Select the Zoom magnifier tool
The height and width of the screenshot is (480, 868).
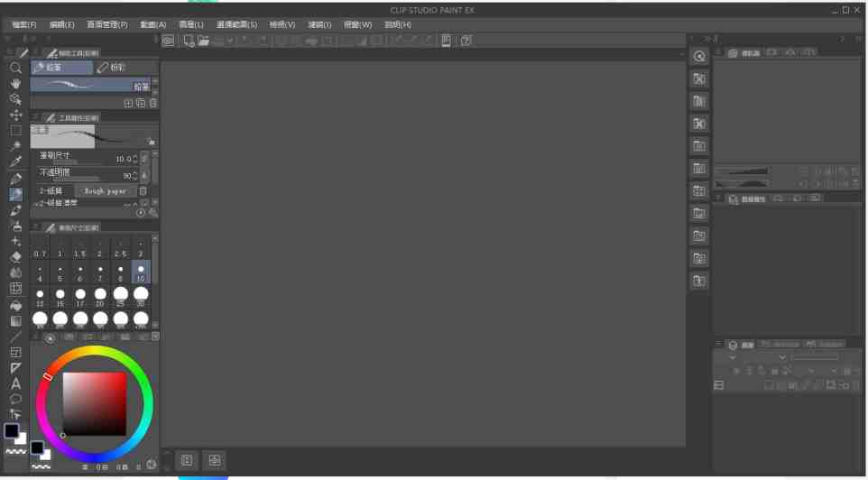pos(15,68)
